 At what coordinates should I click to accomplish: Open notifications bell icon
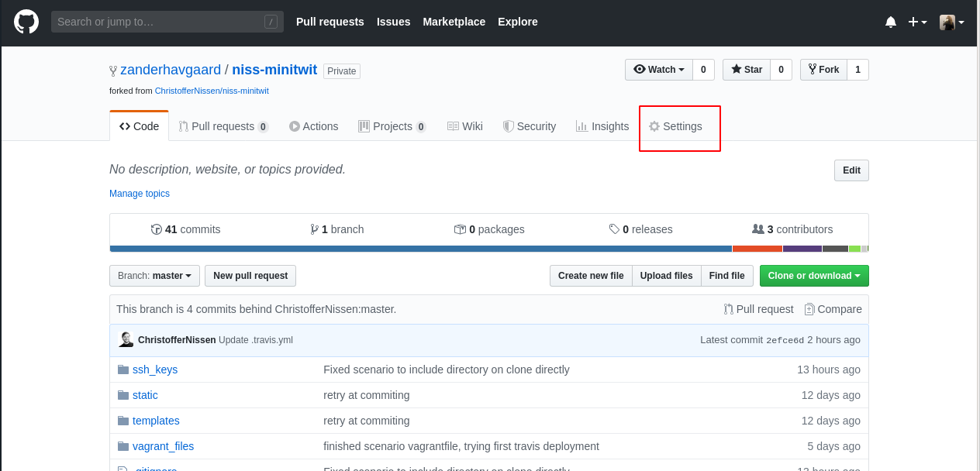tap(891, 22)
